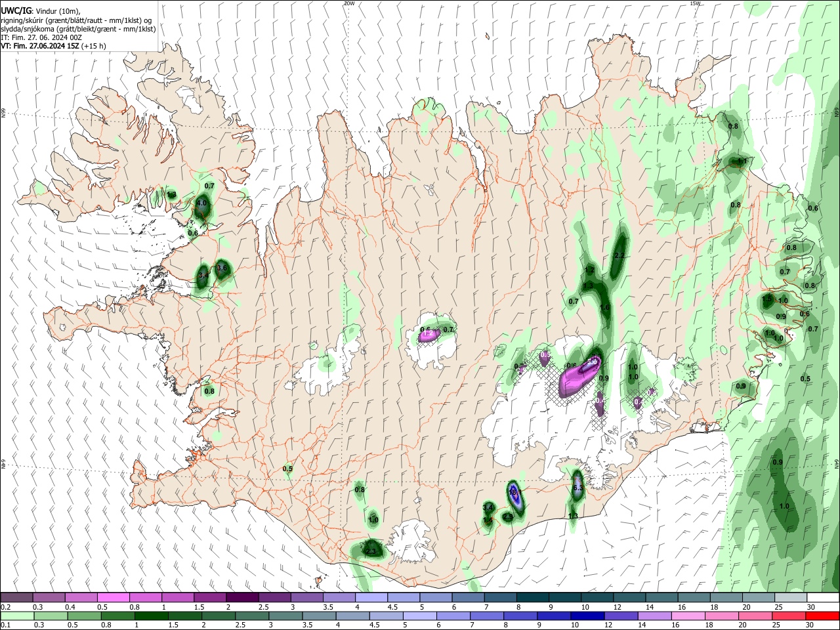Pick the deep blue lower legend swatch at 10

tap(589, 616)
